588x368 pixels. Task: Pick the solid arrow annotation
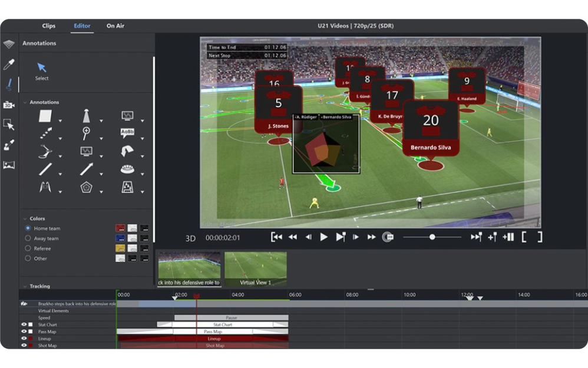coord(86,169)
